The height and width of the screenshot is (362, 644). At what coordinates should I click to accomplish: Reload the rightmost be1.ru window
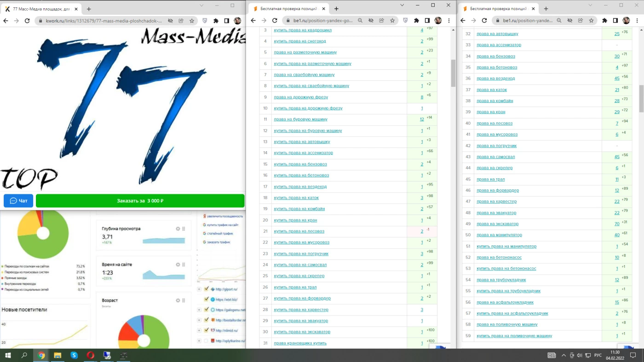(x=484, y=21)
